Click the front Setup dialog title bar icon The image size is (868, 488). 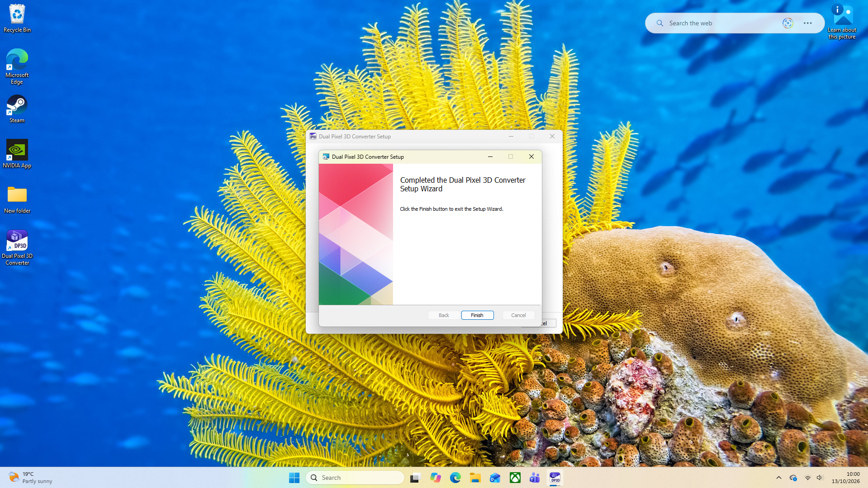coord(326,156)
